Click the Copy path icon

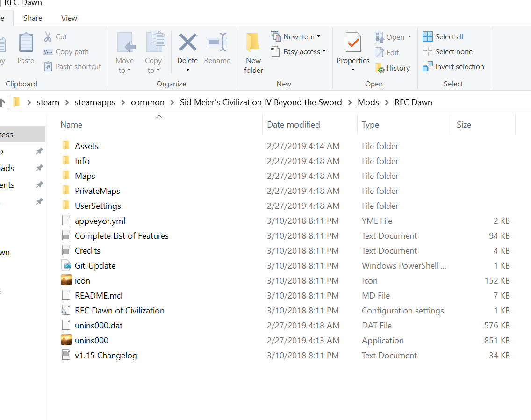pos(48,52)
